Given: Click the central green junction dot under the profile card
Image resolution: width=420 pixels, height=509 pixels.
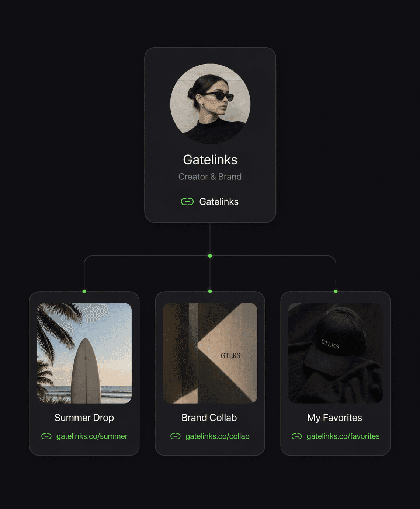Looking at the screenshot, I should tap(210, 256).
